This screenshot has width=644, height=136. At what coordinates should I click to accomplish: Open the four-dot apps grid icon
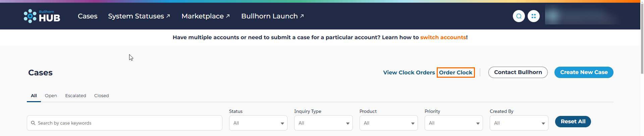[534, 16]
